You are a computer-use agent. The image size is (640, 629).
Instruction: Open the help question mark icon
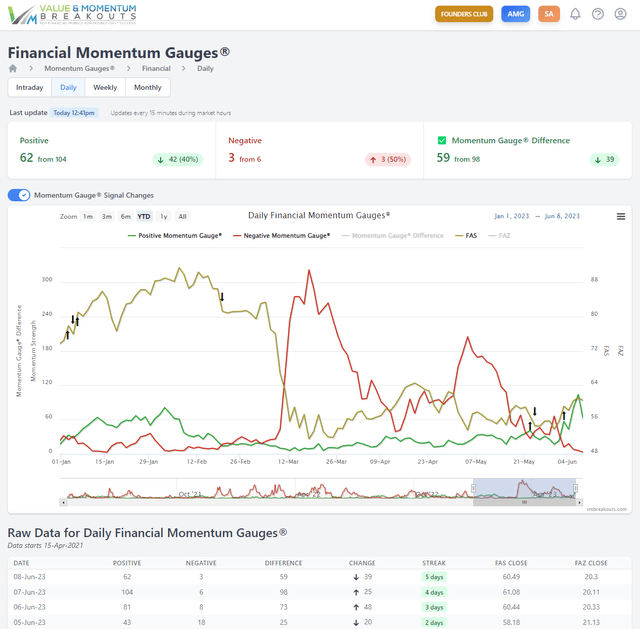pyautogui.click(x=598, y=14)
